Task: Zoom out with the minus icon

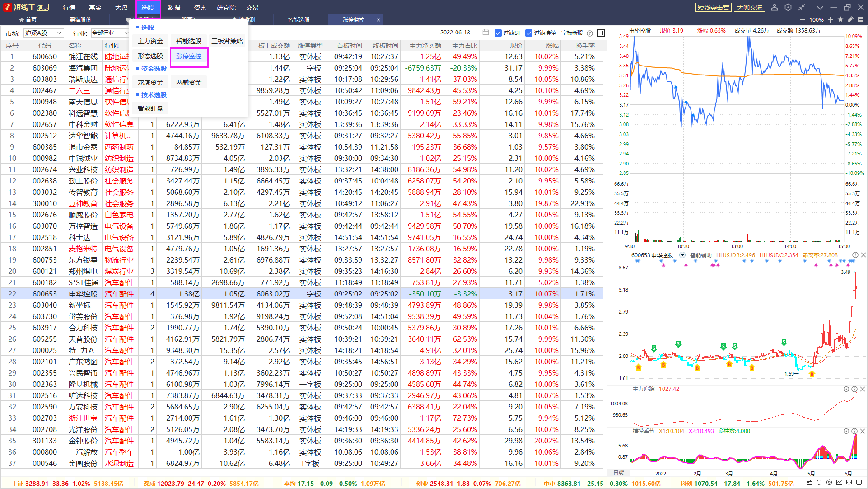Action: point(802,20)
